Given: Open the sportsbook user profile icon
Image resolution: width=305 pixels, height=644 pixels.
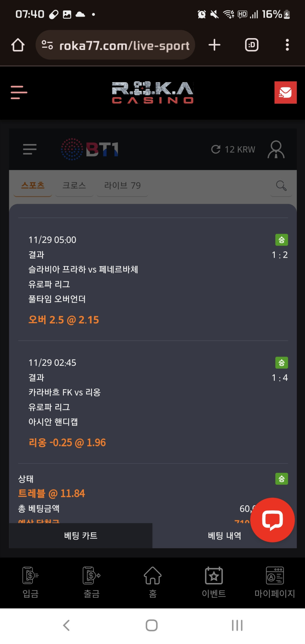Looking at the screenshot, I should [x=276, y=149].
